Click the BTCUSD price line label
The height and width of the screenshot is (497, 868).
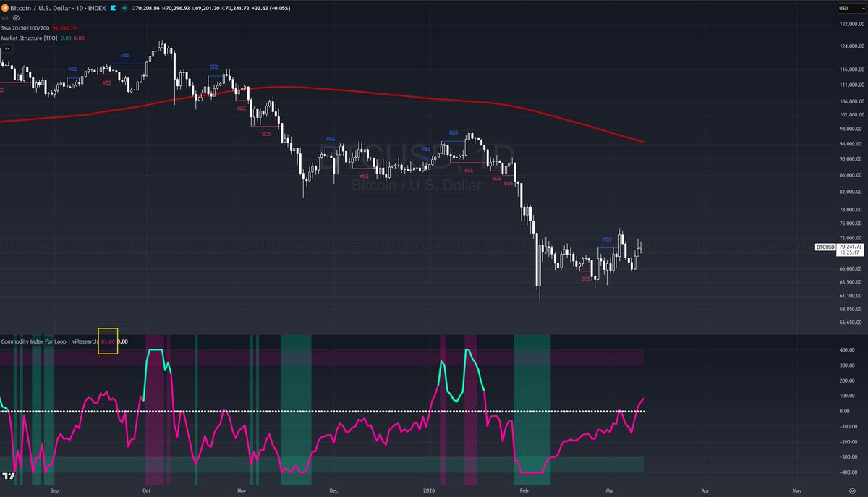coord(825,247)
